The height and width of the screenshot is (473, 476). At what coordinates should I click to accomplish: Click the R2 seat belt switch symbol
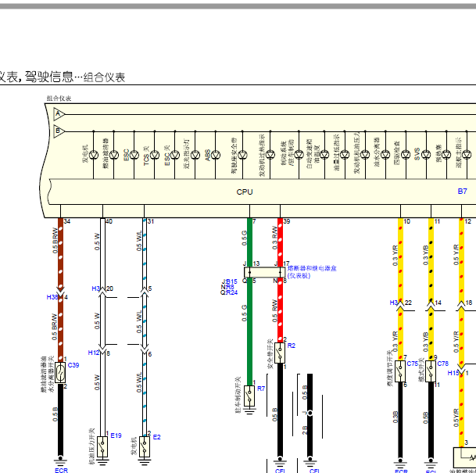[x=280, y=353]
